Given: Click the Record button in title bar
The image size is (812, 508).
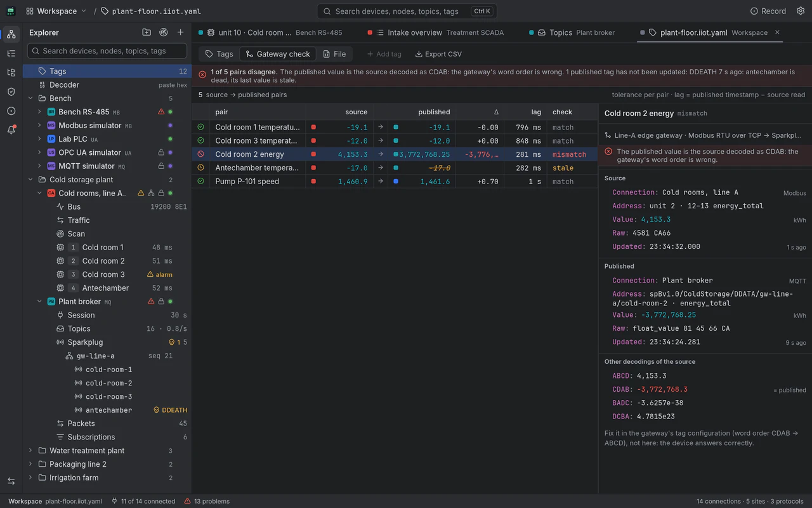Looking at the screenshot, I should (768, 11).
